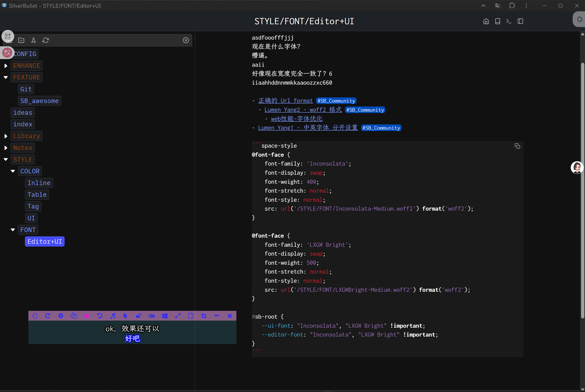Toggle the unlock padlock icon in subtitle toolbar
The image size is (585, 392).
[139, 316]
